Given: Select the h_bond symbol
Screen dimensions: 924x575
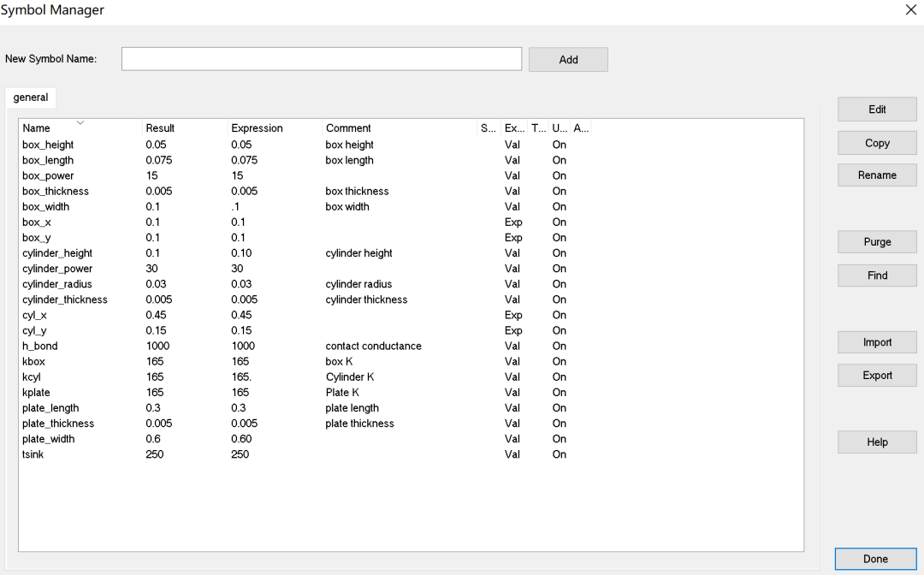Looking at the screenshot, I should coord(40,346).
